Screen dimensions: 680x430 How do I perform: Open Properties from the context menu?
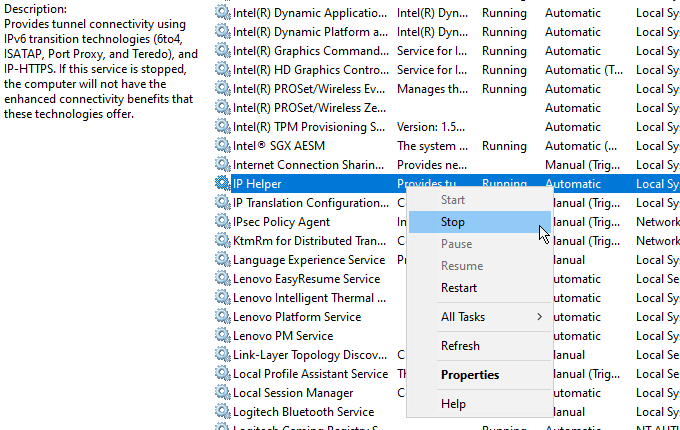[x=470, y=375]
